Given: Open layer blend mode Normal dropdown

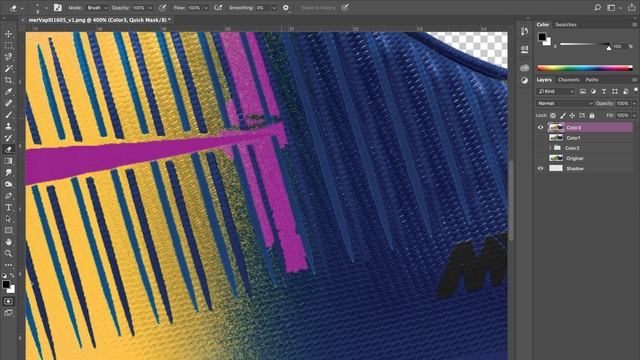Looking at the screenshot, I should 564,103.
